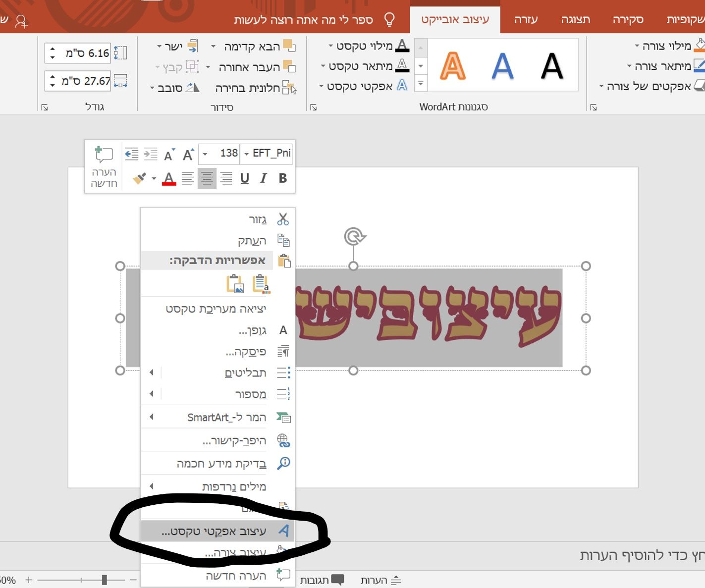Add הערה חדשה from the context menu
Viewport: 705px width, 588px height.
pyautogui.click(x=218, y=576)
